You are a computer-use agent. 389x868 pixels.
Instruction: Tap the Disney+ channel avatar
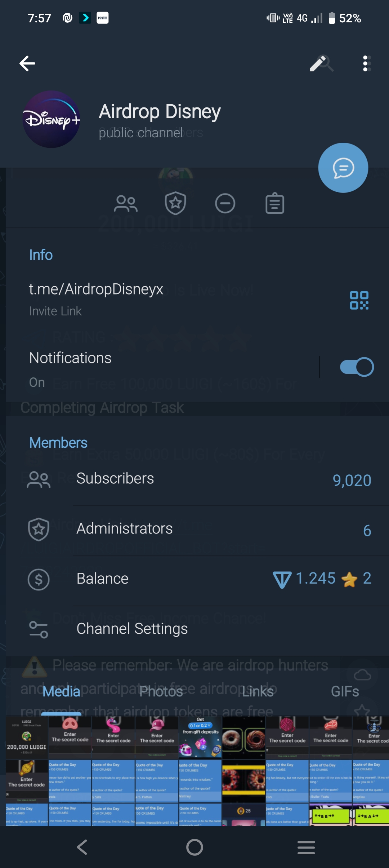[52, 119]
